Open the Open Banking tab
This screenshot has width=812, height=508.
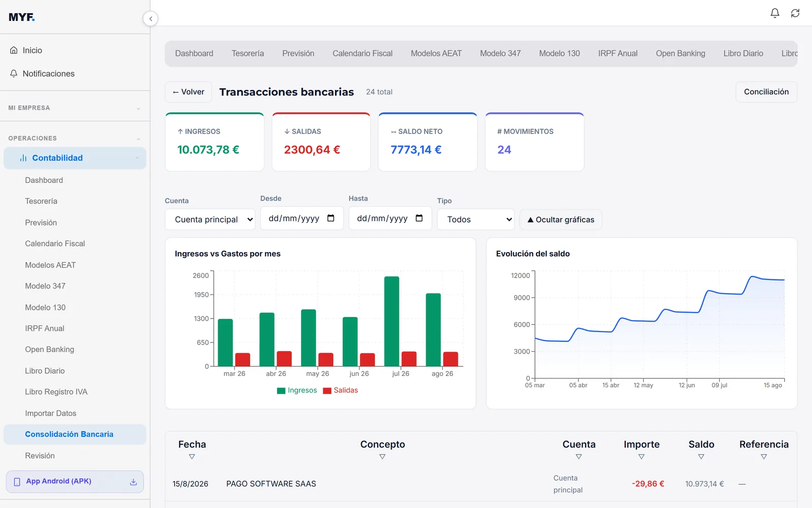pos(681,53)
